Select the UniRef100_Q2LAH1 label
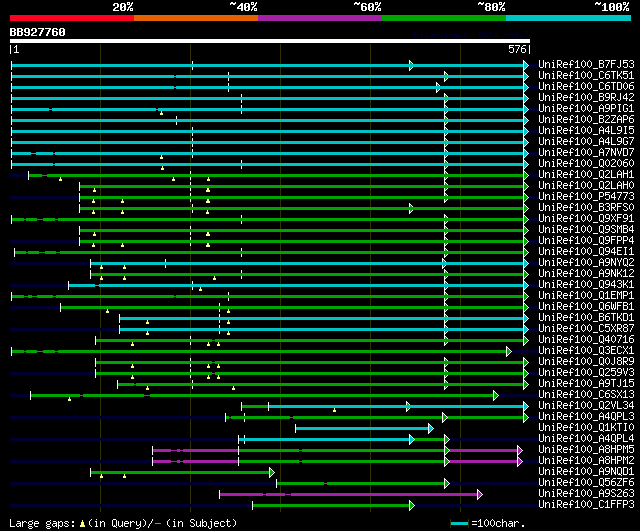This screenshot has height=531, width=640. (x=586, y=175)
